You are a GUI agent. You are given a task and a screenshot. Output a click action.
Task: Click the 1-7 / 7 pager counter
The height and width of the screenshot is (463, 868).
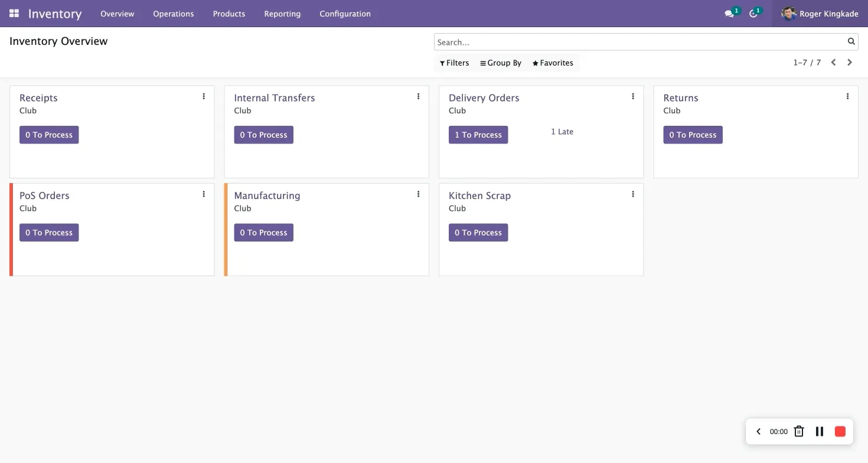(807, 63)
